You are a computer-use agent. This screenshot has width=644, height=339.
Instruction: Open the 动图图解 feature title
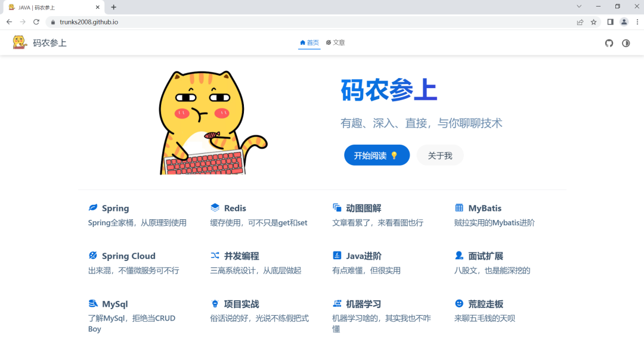[x=364, y=208]
